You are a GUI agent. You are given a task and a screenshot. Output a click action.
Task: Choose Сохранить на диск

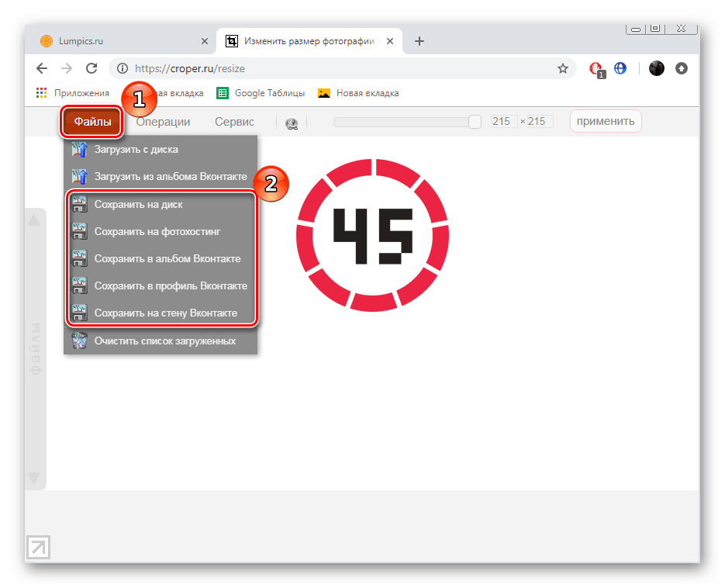pos(160,205)
